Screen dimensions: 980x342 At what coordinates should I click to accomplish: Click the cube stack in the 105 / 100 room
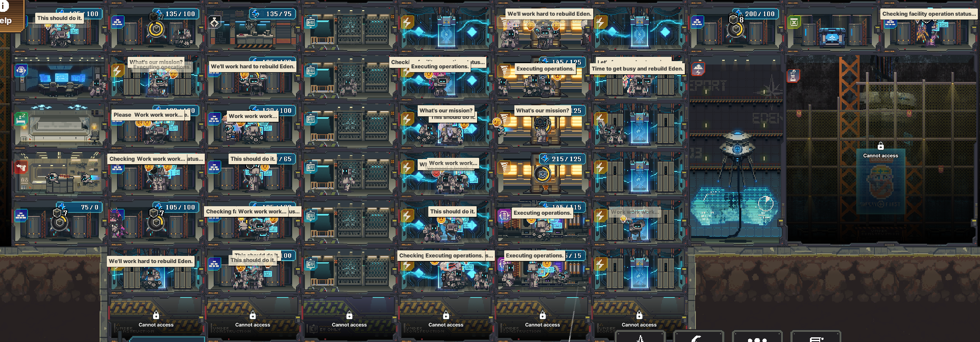pos(156,212)
